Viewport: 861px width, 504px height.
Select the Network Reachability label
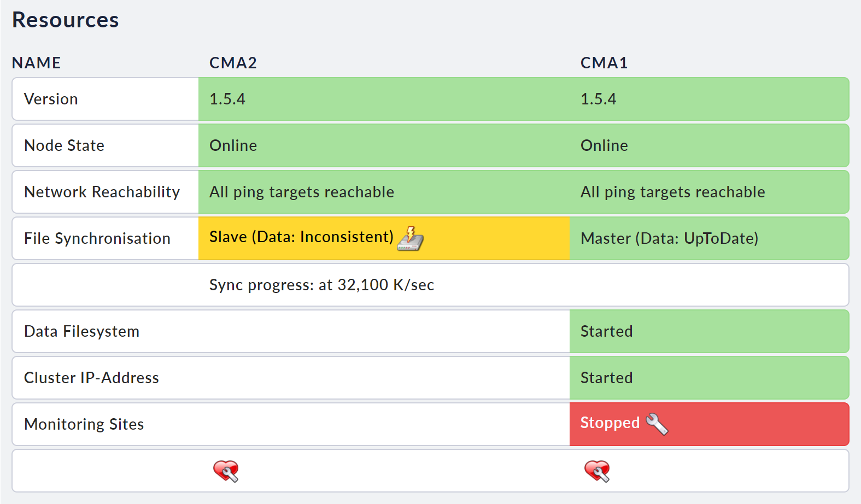(x=102, y=192)
